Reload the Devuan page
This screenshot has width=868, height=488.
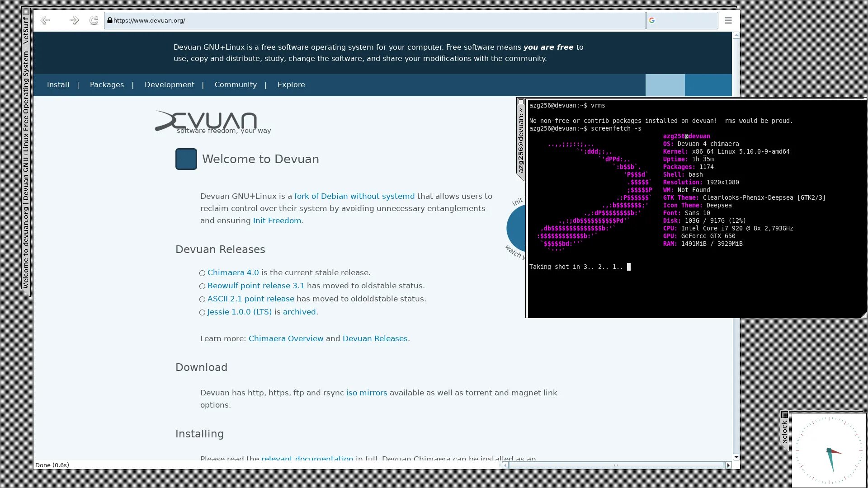[94, 20]
